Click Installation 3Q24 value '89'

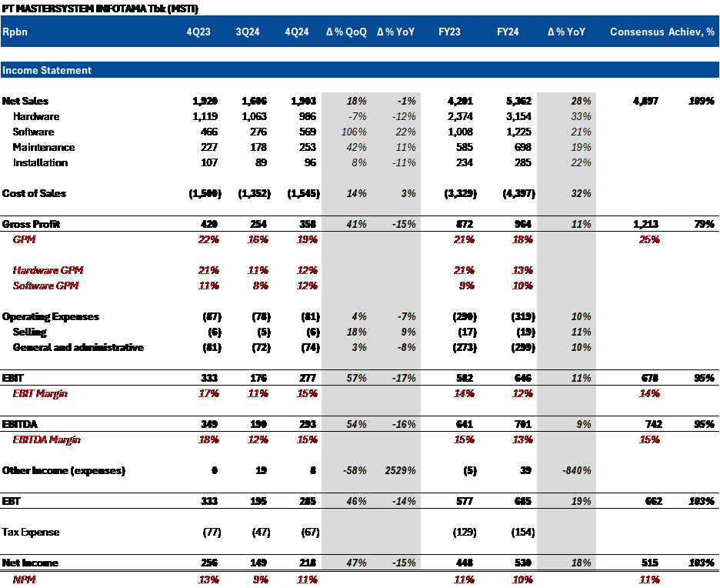pos(261,162)
